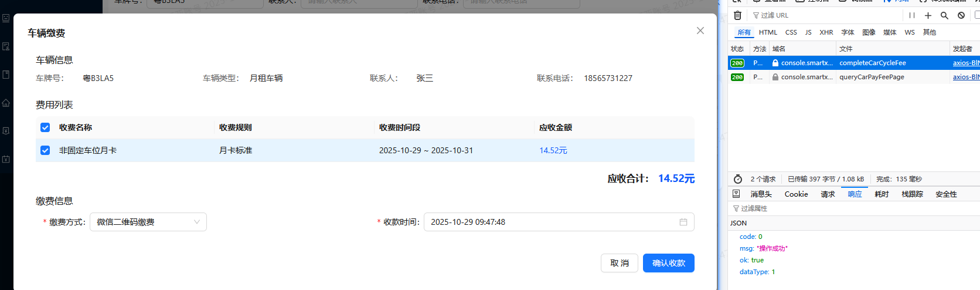Filter network requests by JS
The width and height of the screenshot is (980, 290).
point(808,32)
